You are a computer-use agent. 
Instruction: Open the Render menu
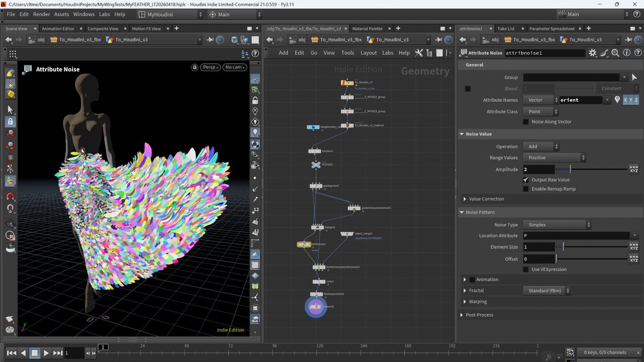coord(41,14)
